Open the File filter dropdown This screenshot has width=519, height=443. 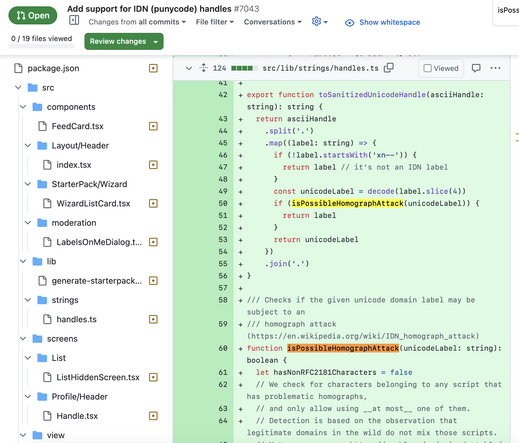coord(215,22)
